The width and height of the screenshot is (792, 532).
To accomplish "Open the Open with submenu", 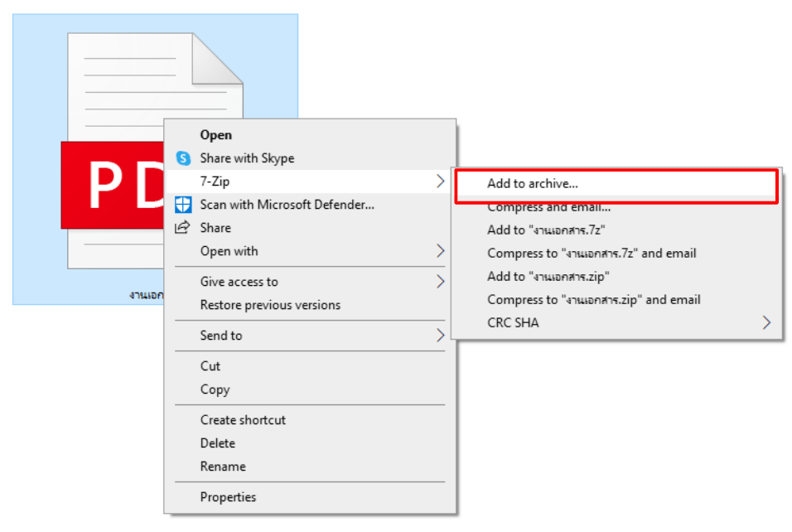I will pyautogui.click(x=310, y=251).
